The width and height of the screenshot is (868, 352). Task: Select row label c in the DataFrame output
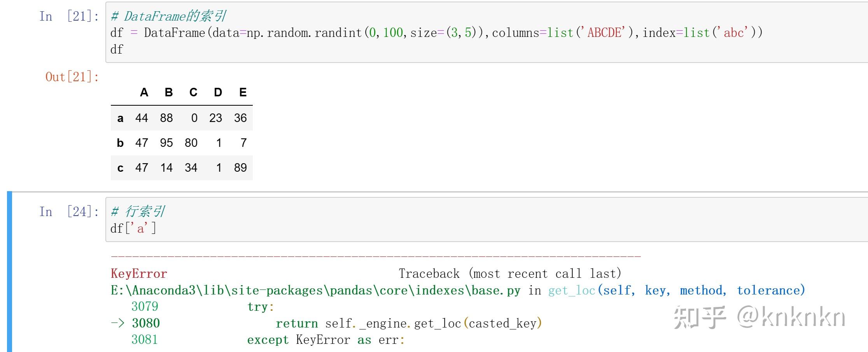pyautogui.click(x=120, y=167)
